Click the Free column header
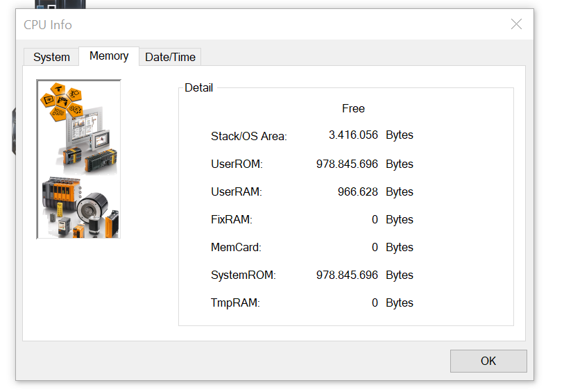This screenshot has width=573, height=392. 353,108
